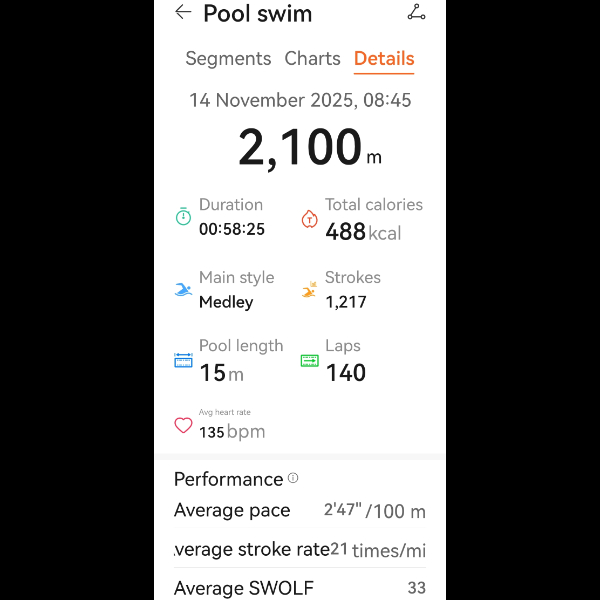
Task: Open the route share icon
Action: [x=416, y=13]
